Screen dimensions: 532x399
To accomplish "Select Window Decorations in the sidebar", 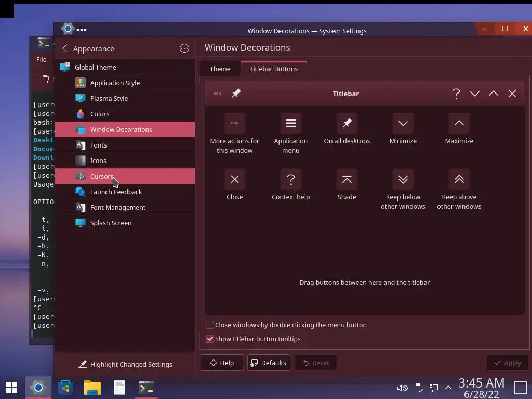I will pyautogui.click(x=125, y=129).
